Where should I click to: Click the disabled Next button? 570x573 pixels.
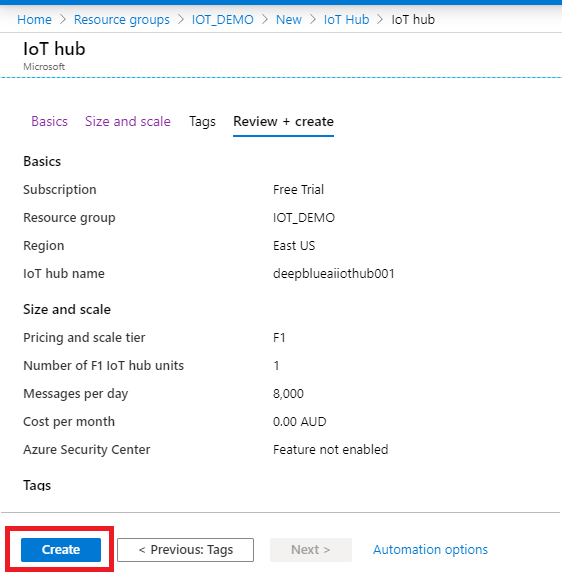point(311,549)
